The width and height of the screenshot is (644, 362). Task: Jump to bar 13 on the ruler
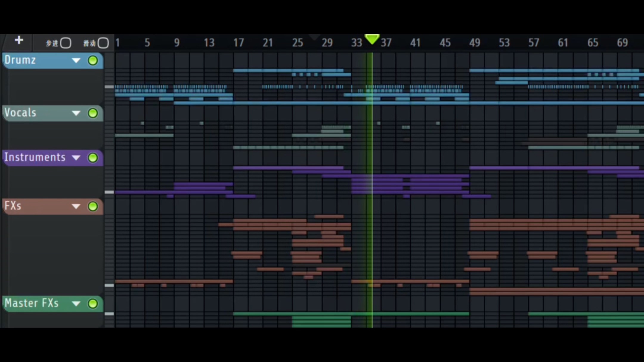point(209,43)
